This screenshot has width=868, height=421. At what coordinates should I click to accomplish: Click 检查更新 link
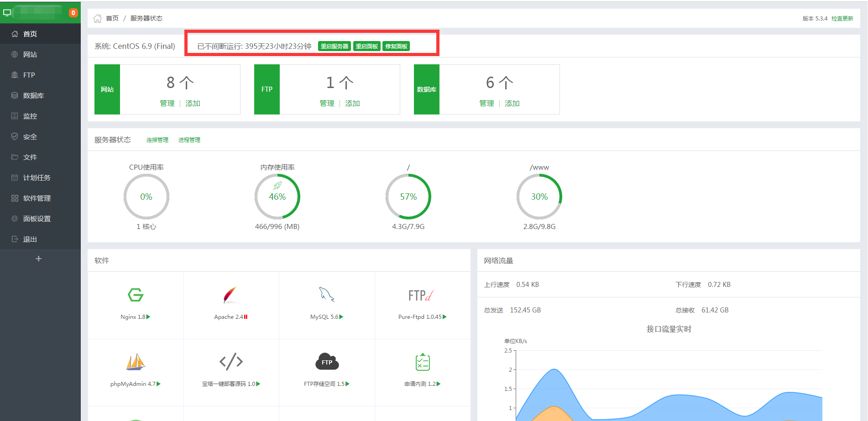(x=842, y=18)
